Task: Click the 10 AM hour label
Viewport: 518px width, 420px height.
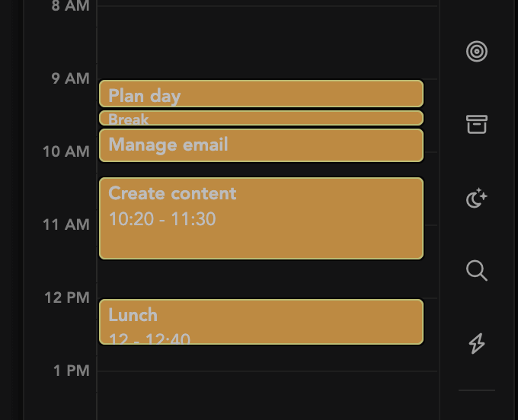Action: (x=66, y=151)
